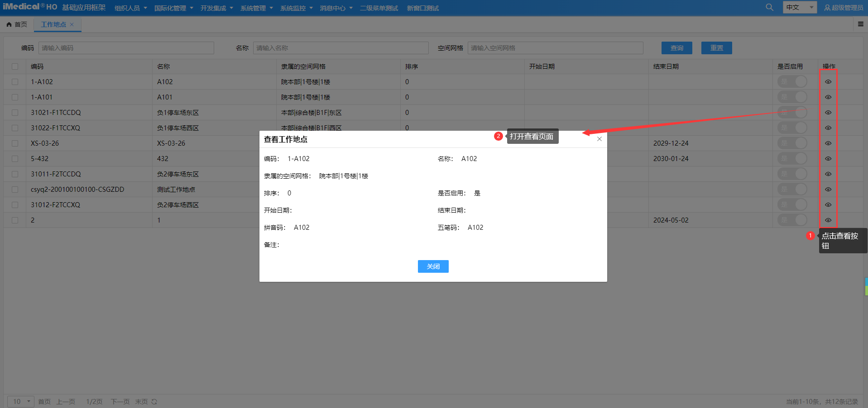
Task: Toggle the 是否启用 switch for row XS-03-26
Action: click(792, 143)
